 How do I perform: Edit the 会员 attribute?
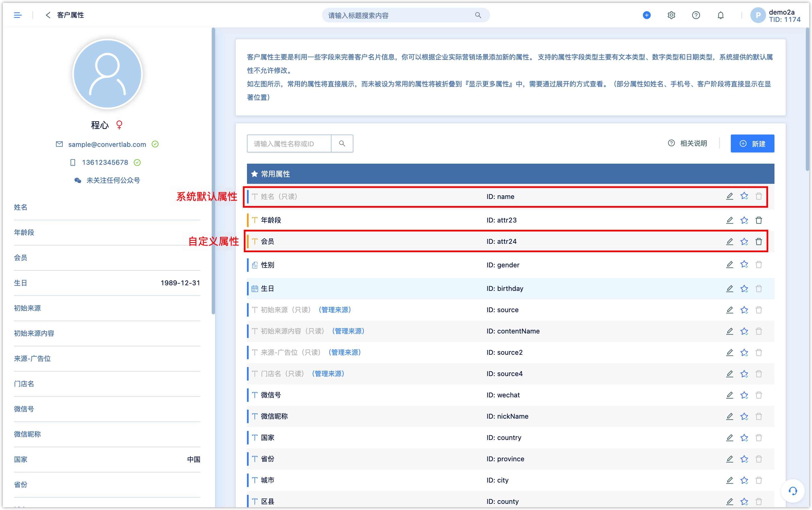coord(729,242)
